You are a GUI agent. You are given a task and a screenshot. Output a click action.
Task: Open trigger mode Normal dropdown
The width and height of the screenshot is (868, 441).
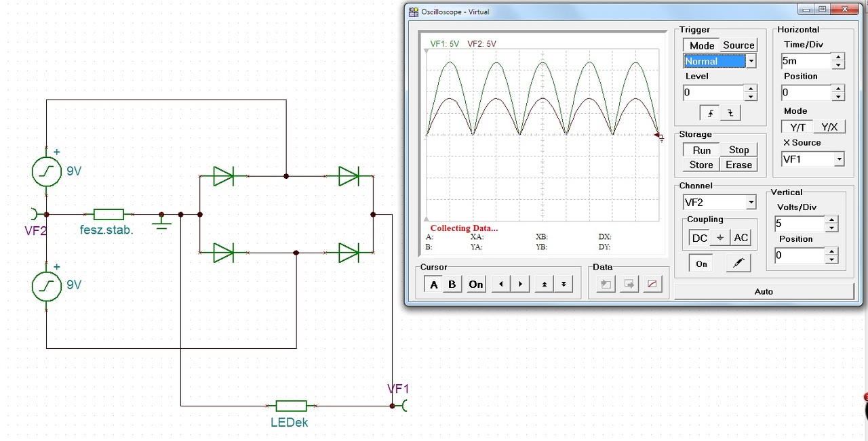751,61
